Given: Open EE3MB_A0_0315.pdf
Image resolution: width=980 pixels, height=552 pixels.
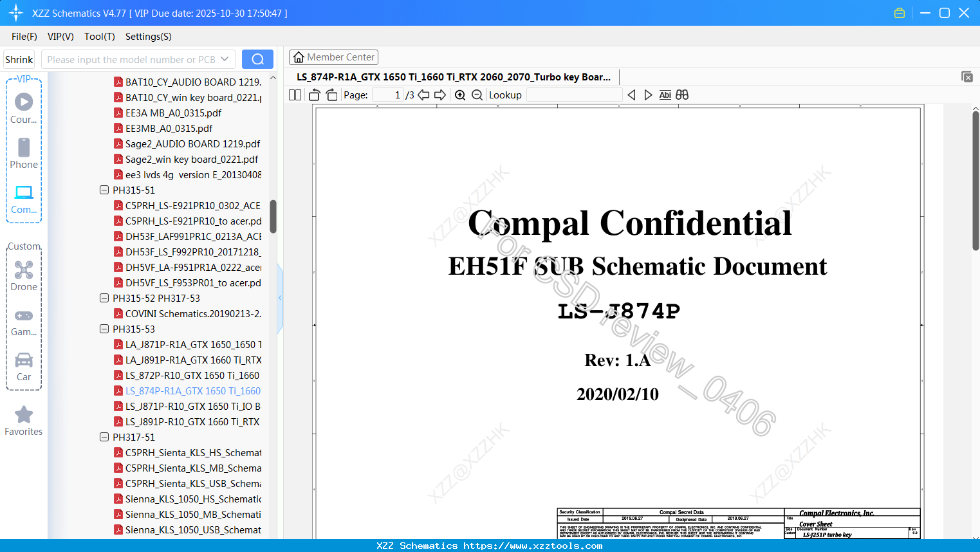Looking at the screenshot, I should (x=163, y=129).
